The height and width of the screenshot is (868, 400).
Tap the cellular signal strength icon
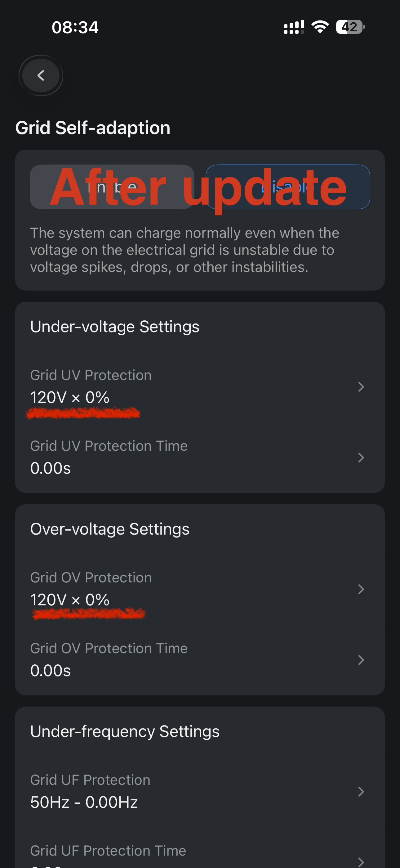294,27
